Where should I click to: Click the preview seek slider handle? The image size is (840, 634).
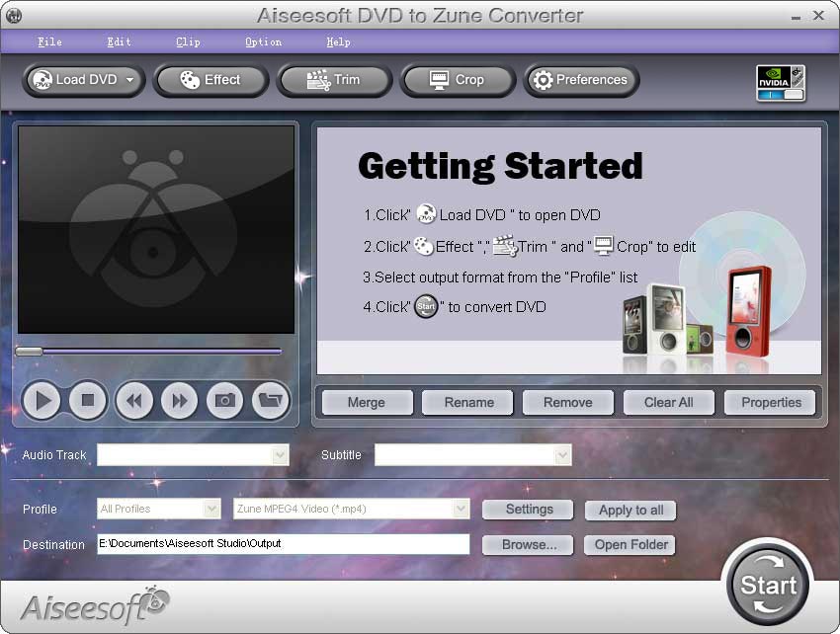tap(29, 351)
